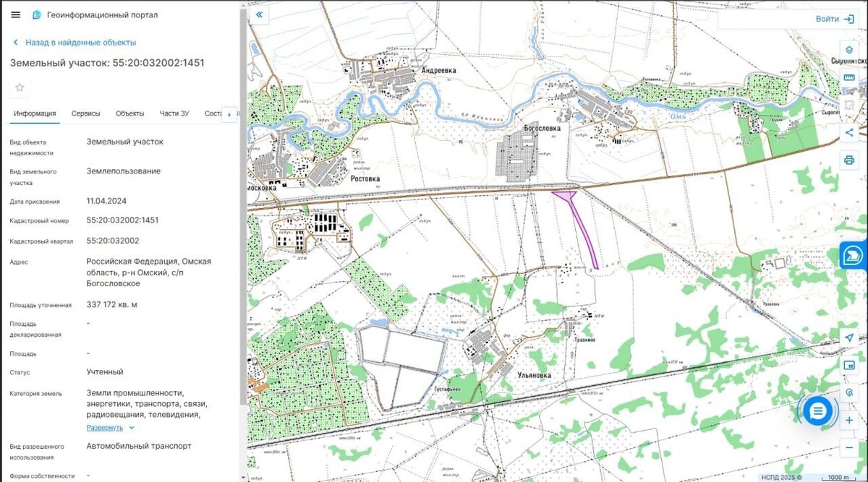
Task: Zoom out on the map
Action: pos(849,447)
